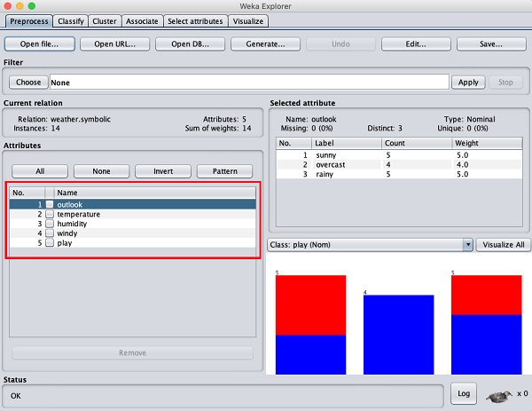Select the play attribute checkbox
This screenshot has height=411, width=532.
tap(50, 243)
